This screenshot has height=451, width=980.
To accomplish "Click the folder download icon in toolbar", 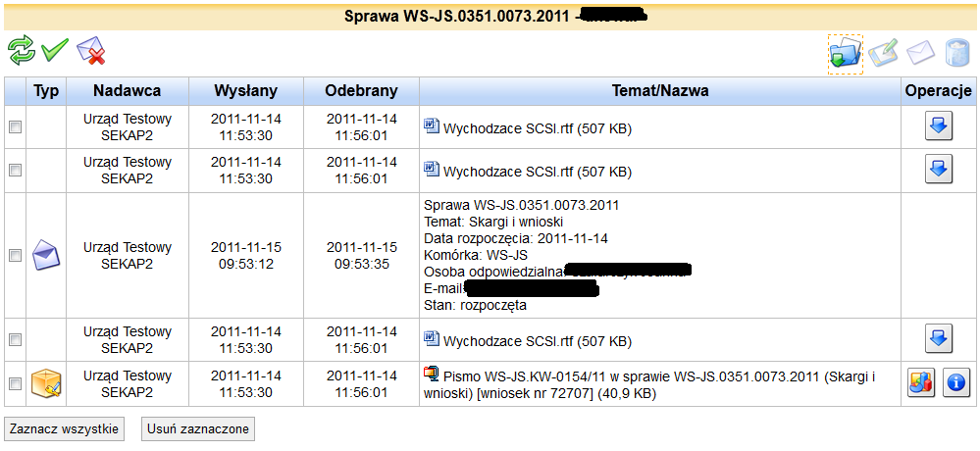I will (845, 54).
